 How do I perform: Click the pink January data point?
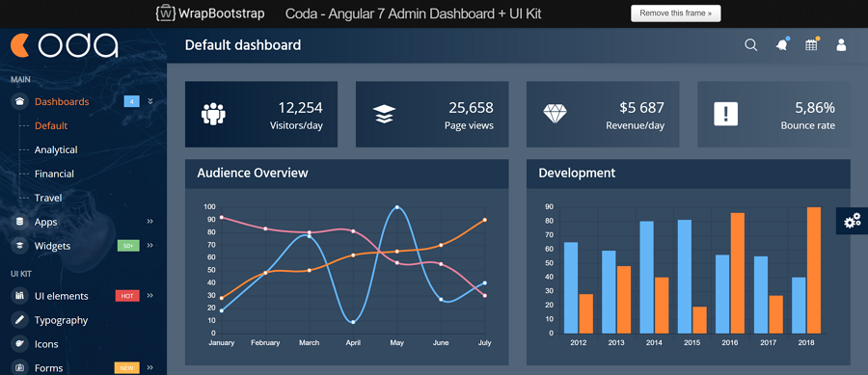tap(222, 217)
